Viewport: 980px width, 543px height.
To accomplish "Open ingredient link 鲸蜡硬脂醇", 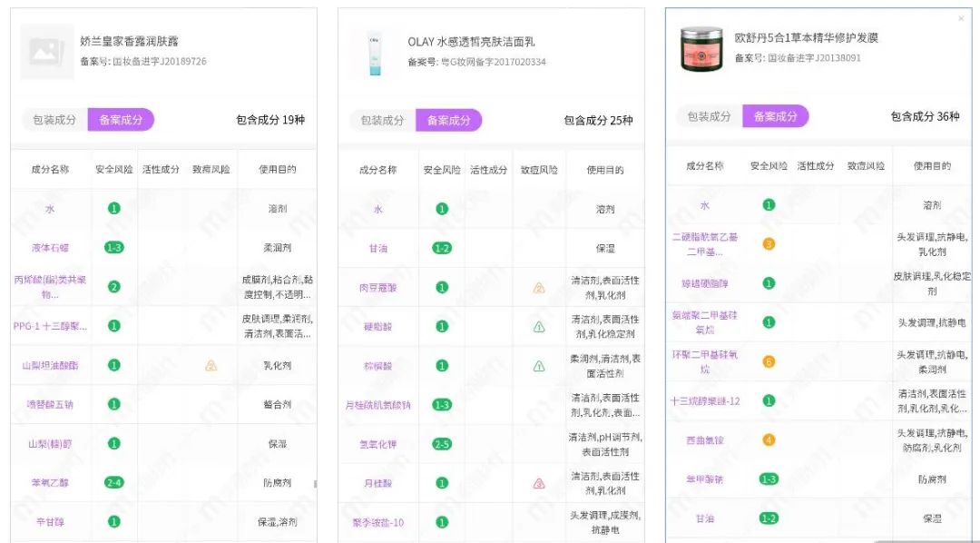I will tap(705, 283).
